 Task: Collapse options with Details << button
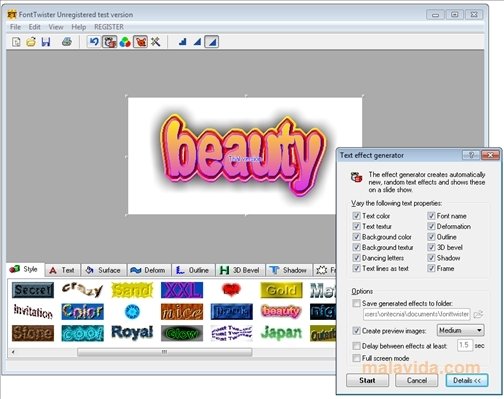pos(467,380)
